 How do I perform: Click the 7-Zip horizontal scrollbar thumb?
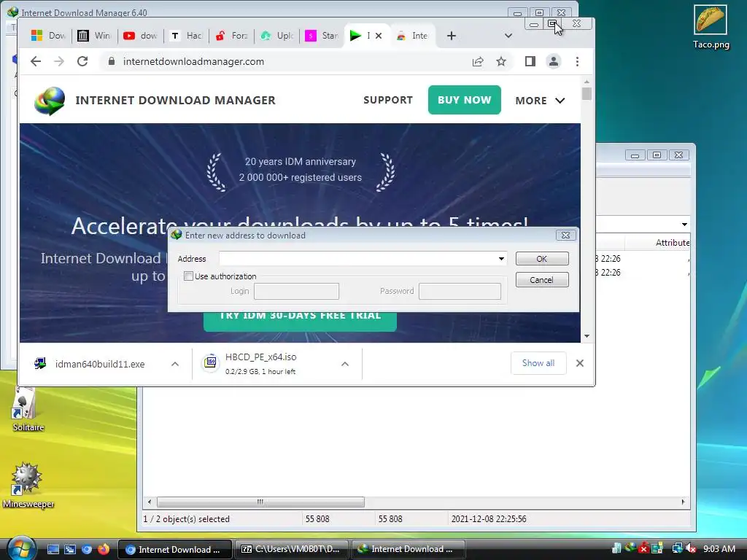click(260, 502)
